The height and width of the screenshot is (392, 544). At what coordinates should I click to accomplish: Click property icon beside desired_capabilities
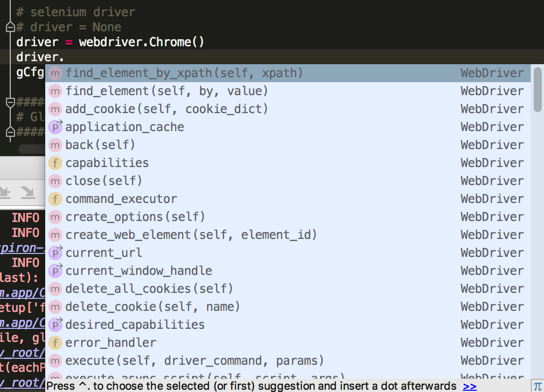(x=55, y=325)
